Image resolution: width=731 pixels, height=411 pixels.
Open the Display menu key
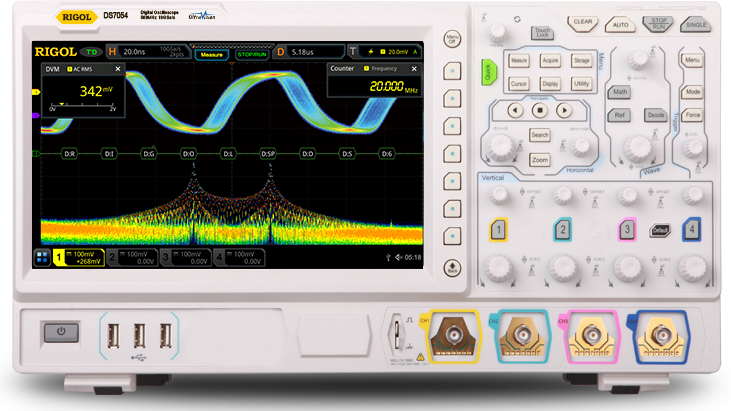point(550,84)
